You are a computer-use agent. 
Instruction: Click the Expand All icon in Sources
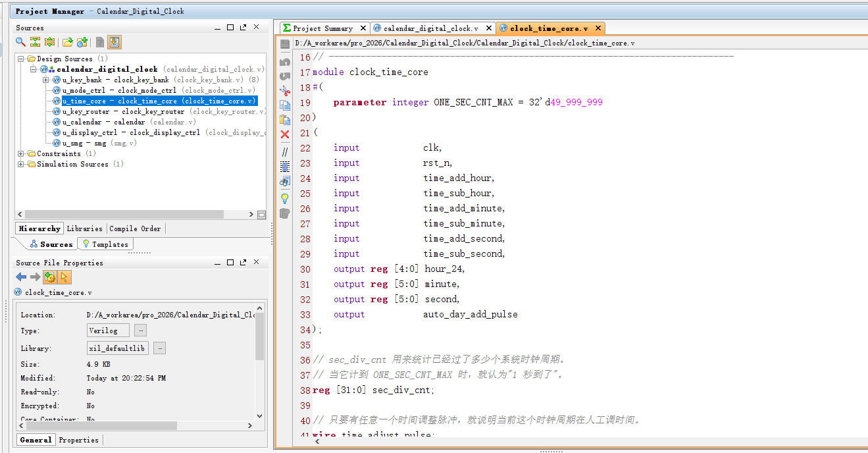[x=49, y=42]
